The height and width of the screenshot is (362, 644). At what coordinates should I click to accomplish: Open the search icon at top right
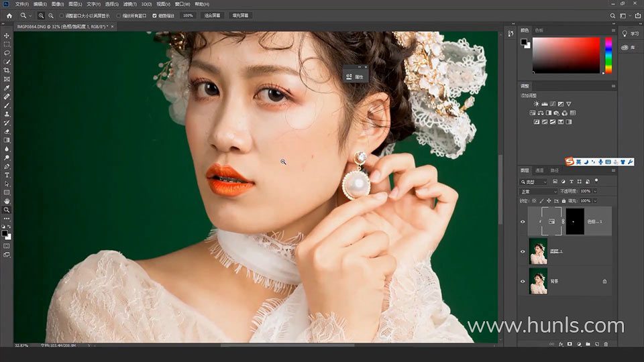[x=612, y=15]
